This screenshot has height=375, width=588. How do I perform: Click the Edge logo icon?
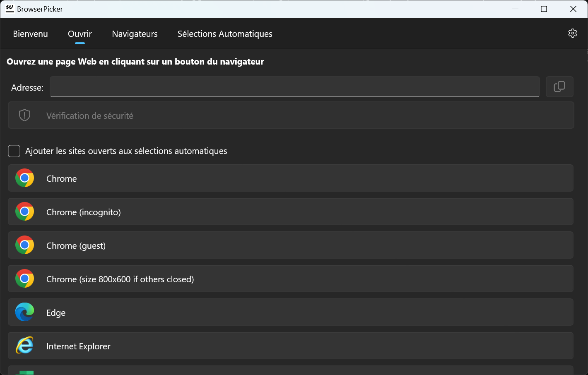click(x=25, y=312)
